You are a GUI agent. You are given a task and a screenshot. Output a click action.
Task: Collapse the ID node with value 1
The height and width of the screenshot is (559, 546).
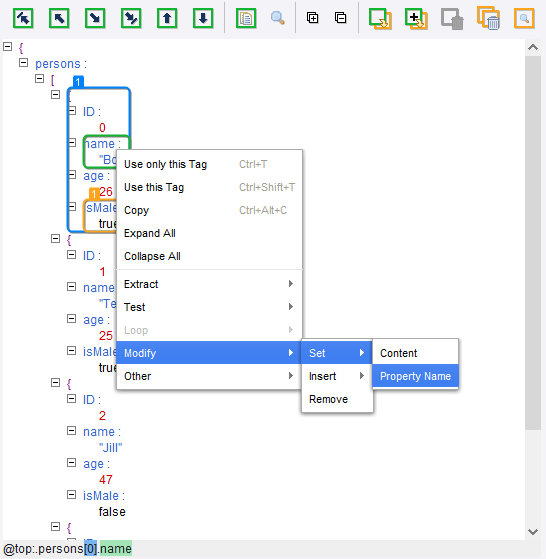point(72,255)
